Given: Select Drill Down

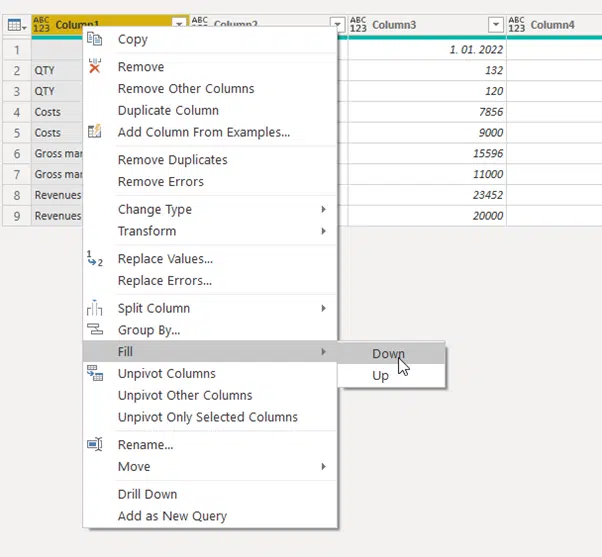Looking at the screenshot, I should [x=210, y=494].
